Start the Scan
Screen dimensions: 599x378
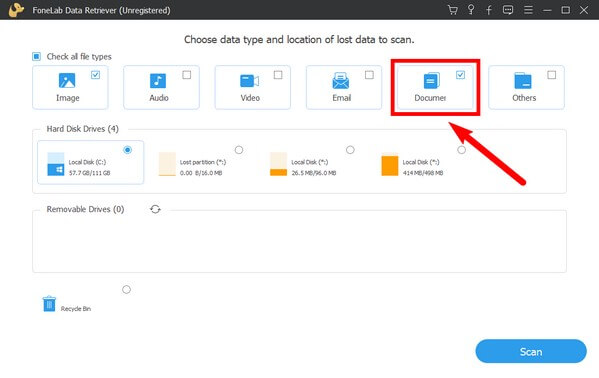(531, 351)
